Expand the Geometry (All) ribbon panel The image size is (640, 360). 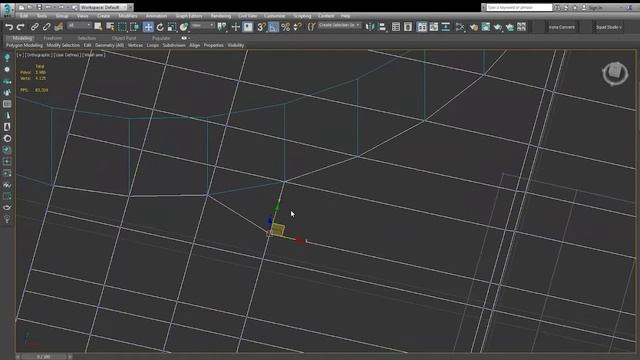(109, 45)
